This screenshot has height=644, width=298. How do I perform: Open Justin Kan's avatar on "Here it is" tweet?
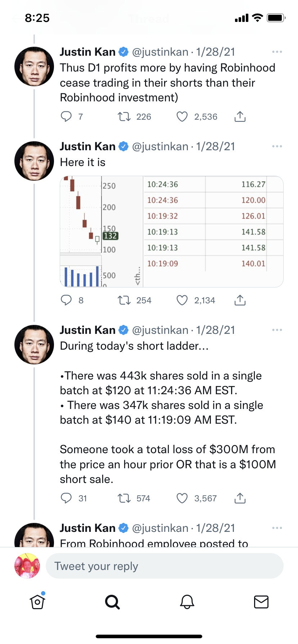34,161
